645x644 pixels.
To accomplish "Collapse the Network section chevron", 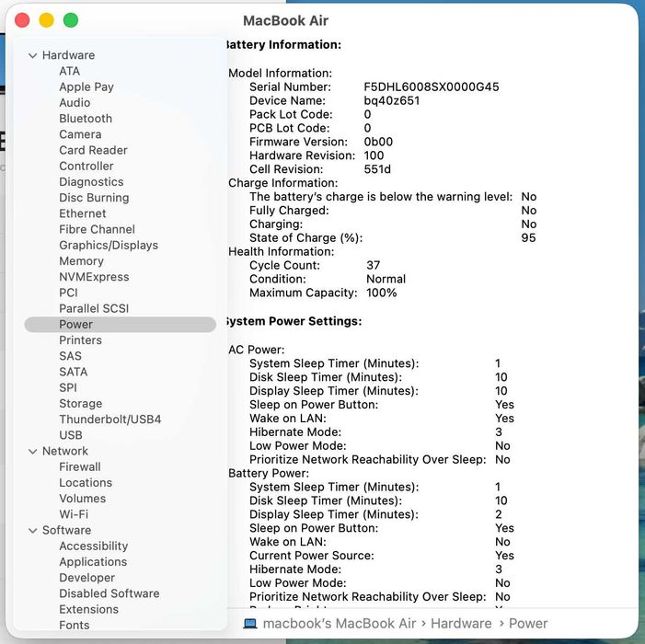I will [33, 452].
